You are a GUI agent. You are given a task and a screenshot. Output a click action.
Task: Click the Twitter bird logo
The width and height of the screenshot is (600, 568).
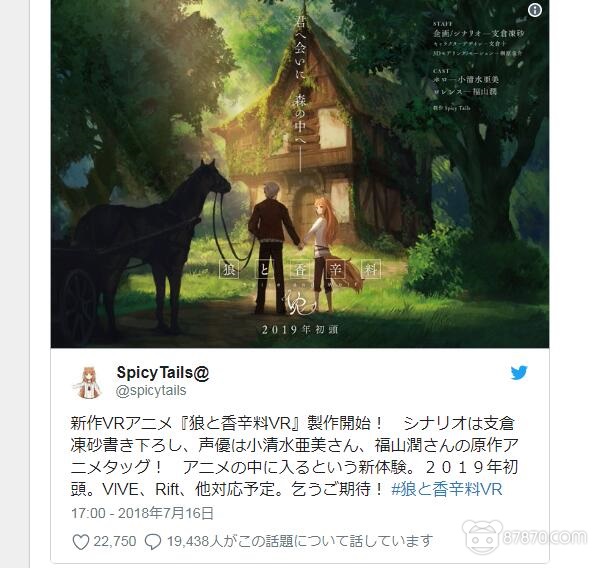point(518,372)
